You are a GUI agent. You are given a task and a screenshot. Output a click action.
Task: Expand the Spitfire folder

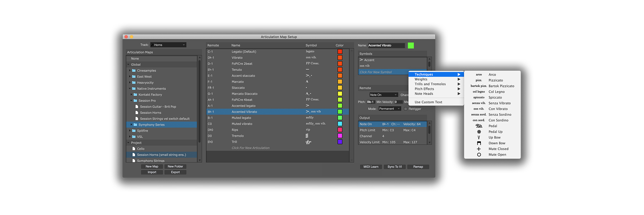click(x=130, y=131)
